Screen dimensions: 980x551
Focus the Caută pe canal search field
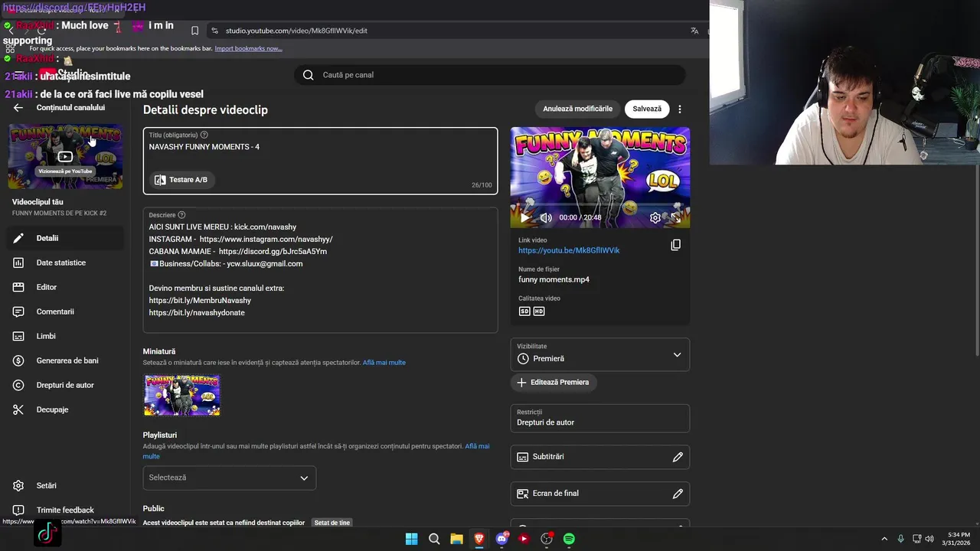point(490,75)
